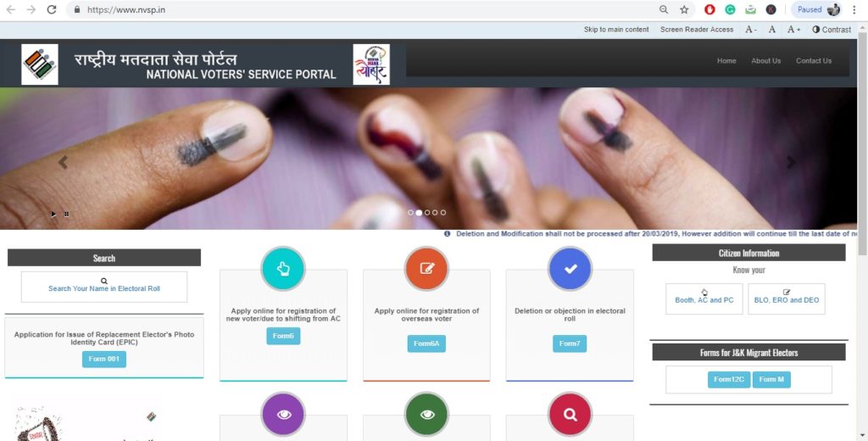The height and width of the screenshot is (441, 868).
Task: Open Search Your Name in Electoral Roll
Action: pos(104,287)
